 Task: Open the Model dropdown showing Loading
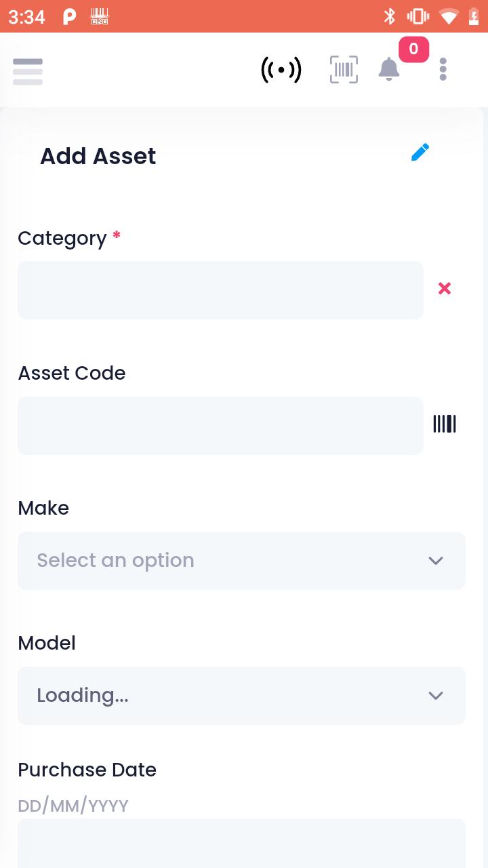[x=241, y=696]
